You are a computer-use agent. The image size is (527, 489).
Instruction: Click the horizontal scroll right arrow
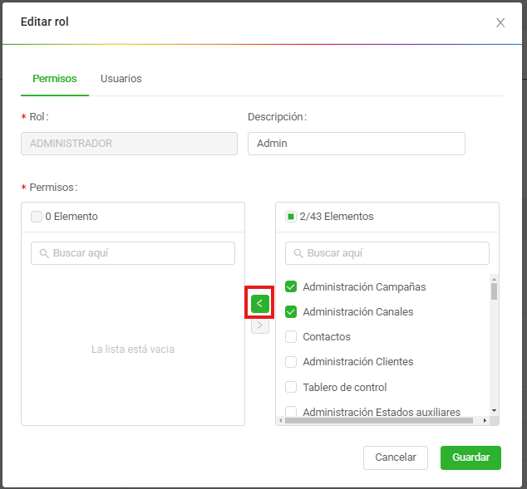click(485, 420)
